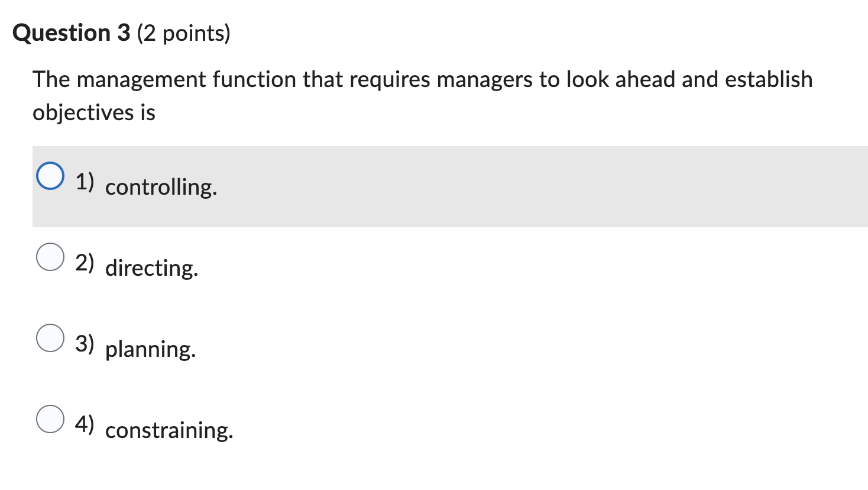The image size is (868, 490).
Task: Click the answer text 'planning.'
Action: 150,350
